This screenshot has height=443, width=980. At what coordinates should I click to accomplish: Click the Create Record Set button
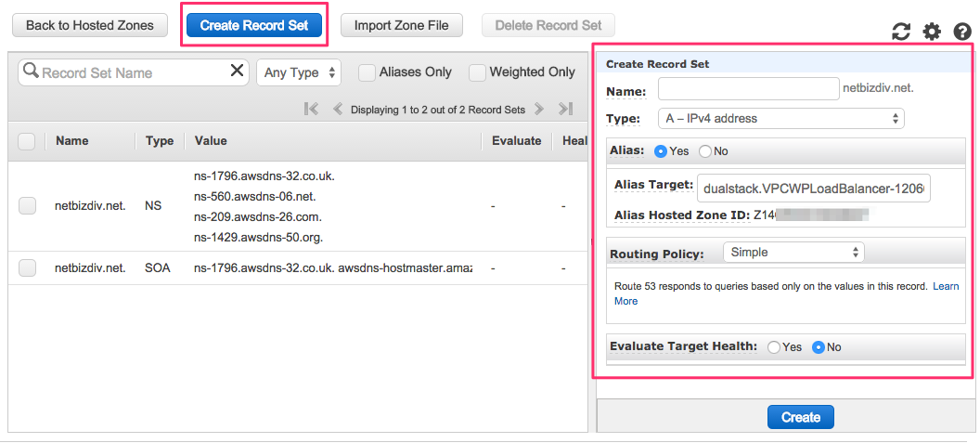click(x=254, y=25)
